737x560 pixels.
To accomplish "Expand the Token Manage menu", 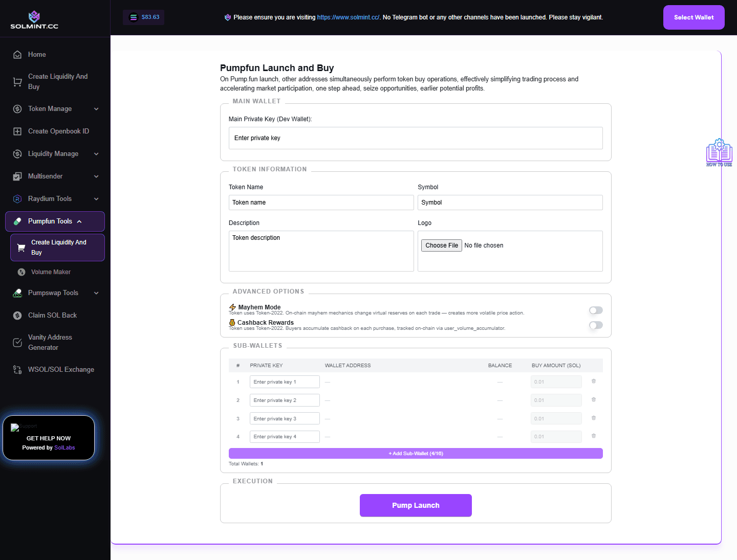I will click(50, 108).
